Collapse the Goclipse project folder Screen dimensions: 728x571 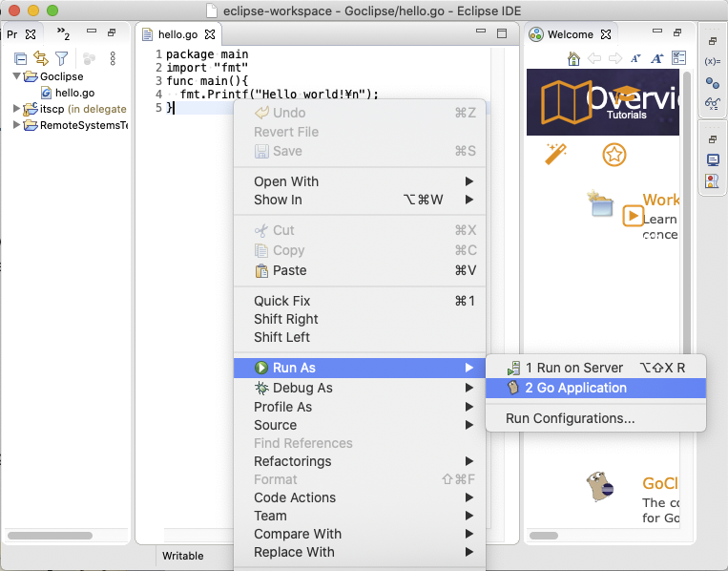(17, 76)
